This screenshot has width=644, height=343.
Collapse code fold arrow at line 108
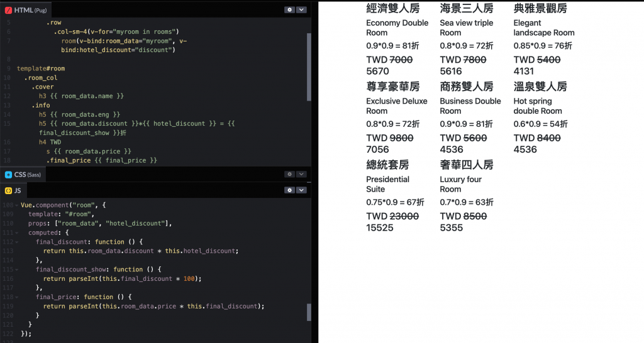coord(17,205)
